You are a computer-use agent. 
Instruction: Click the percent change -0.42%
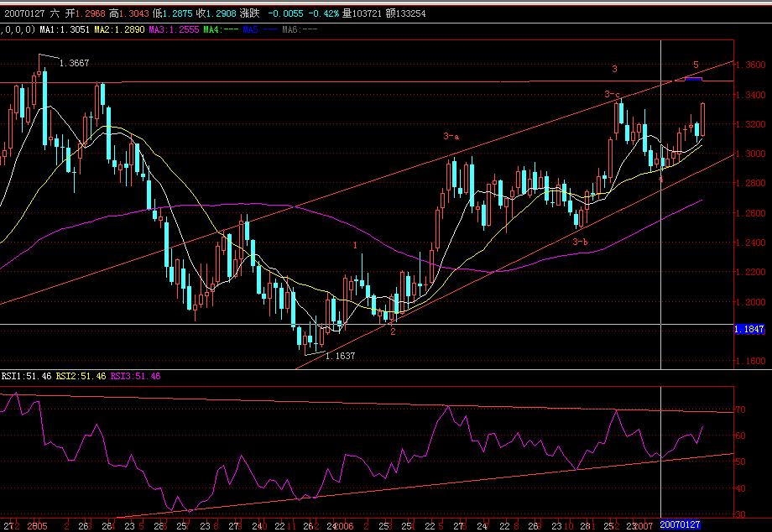[x=323, y=13]
